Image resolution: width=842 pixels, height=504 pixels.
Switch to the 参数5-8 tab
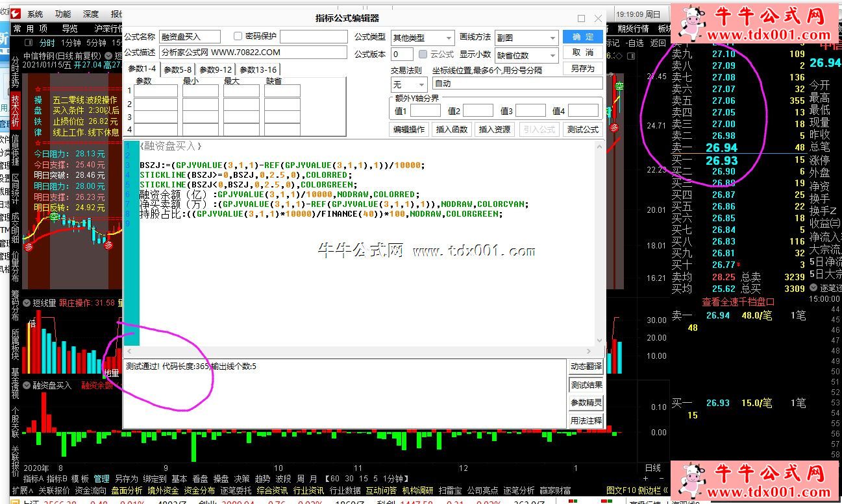pyautogui.click(x=177, y=70)
